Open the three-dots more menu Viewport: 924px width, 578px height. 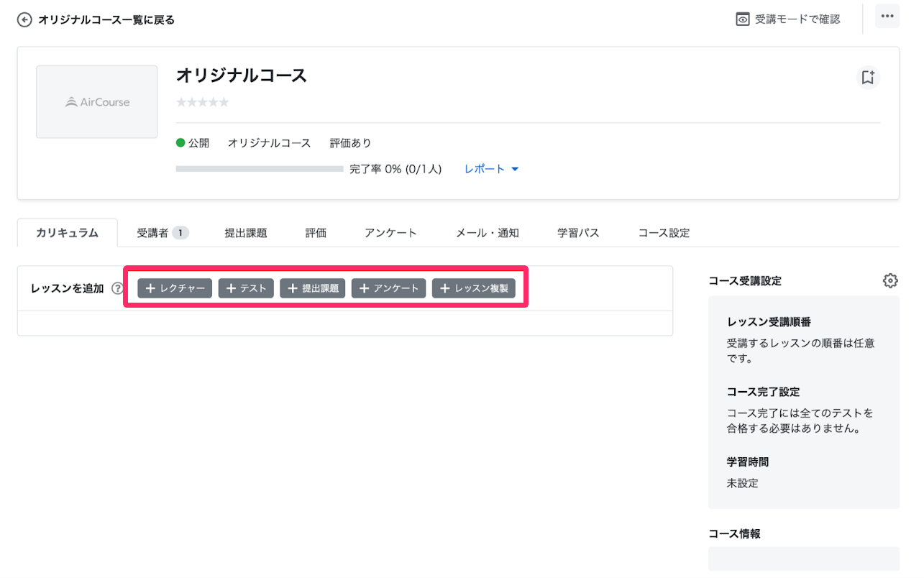[887, 17]
